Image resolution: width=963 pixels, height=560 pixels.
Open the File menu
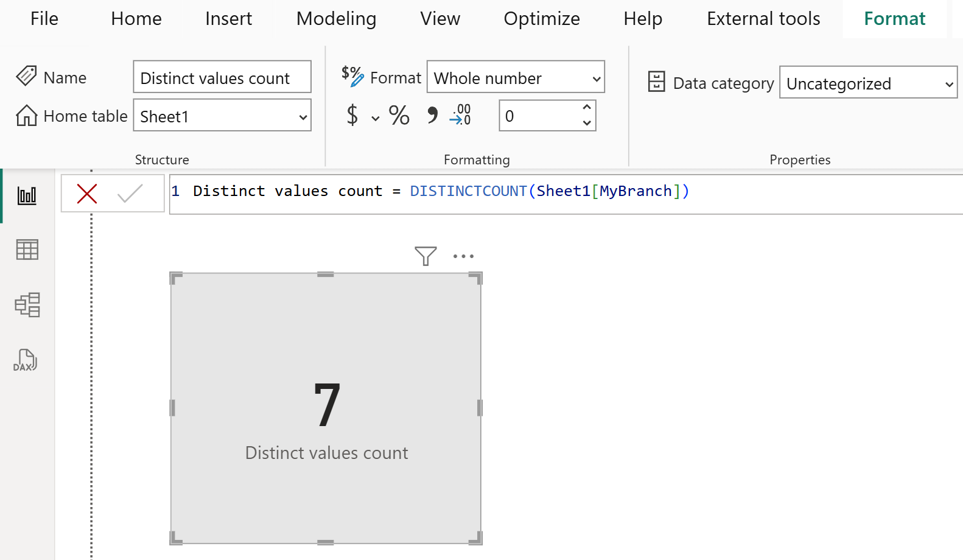coord(44,19)
